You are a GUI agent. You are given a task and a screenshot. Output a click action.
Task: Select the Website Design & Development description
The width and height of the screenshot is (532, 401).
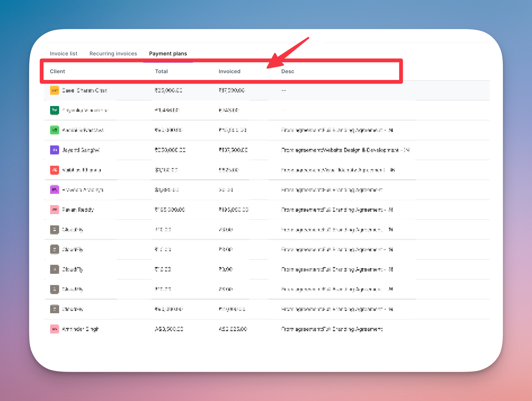345,150
